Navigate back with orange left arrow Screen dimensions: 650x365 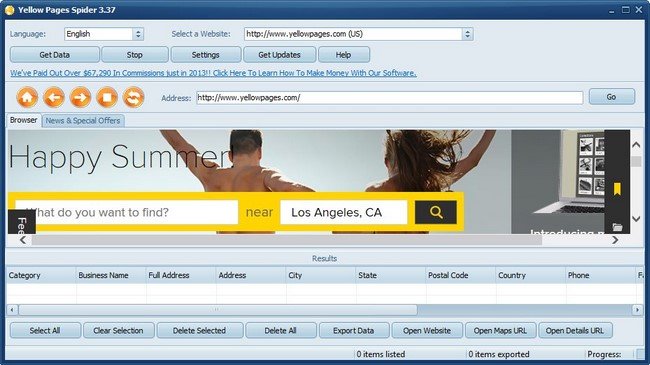[x=54, y=97]
